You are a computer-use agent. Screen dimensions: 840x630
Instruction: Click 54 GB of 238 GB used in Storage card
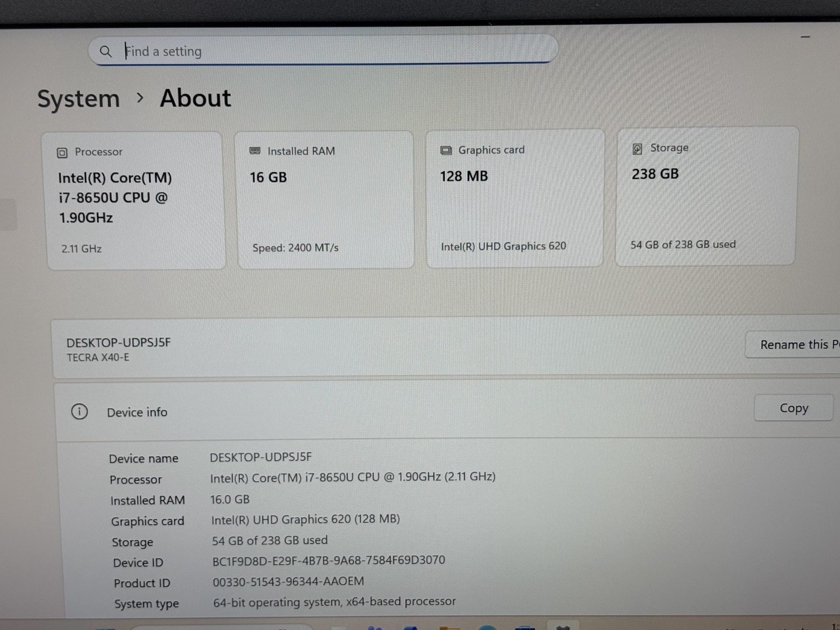click(683, 245)
